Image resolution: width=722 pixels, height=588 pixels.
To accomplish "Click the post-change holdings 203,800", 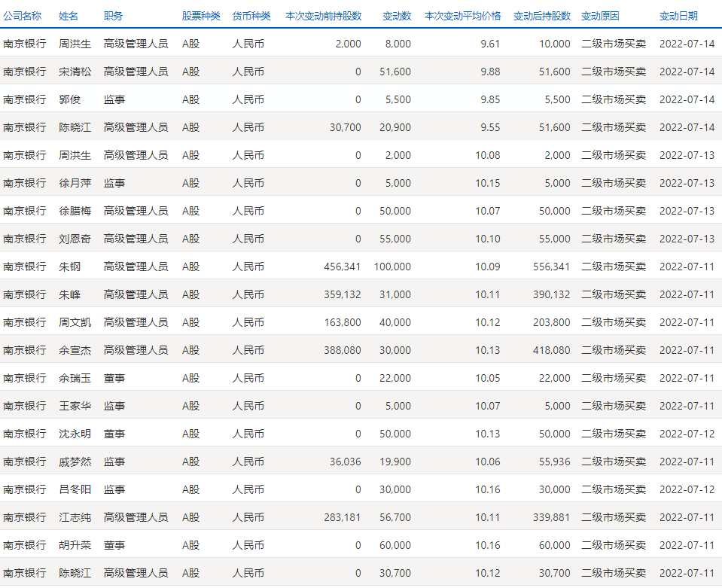I will pyautogui.click(x=552, y=322).
